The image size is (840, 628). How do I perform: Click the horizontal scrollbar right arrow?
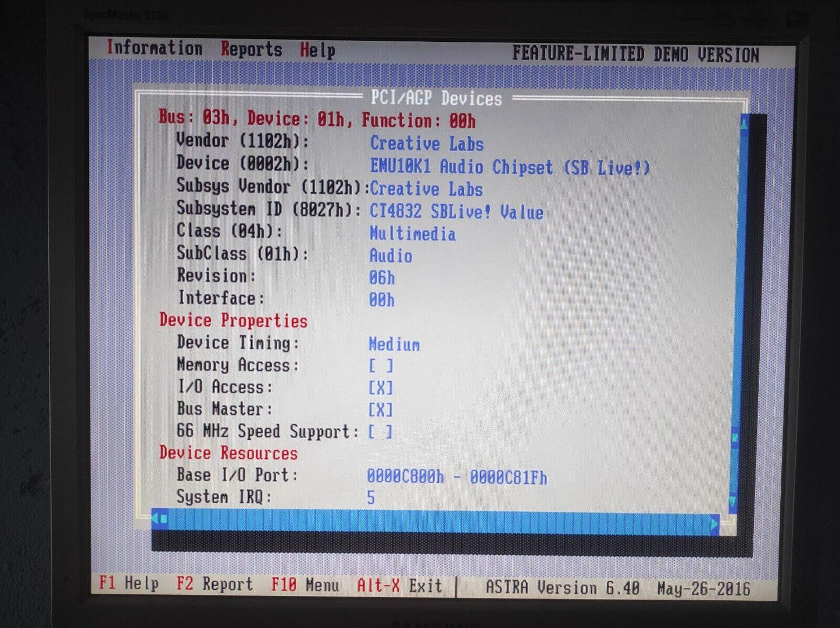pos(714,524)
